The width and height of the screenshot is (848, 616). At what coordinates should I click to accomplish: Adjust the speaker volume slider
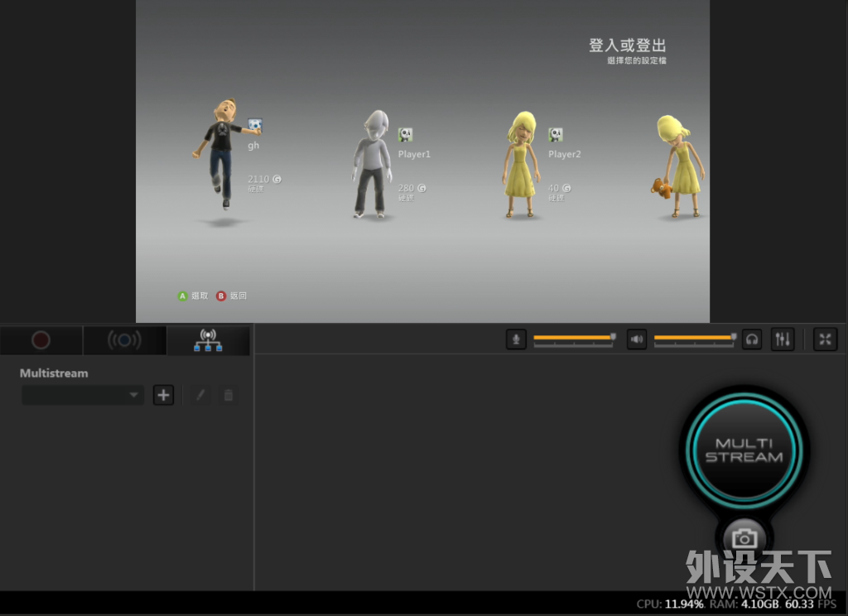coord(695,338)
